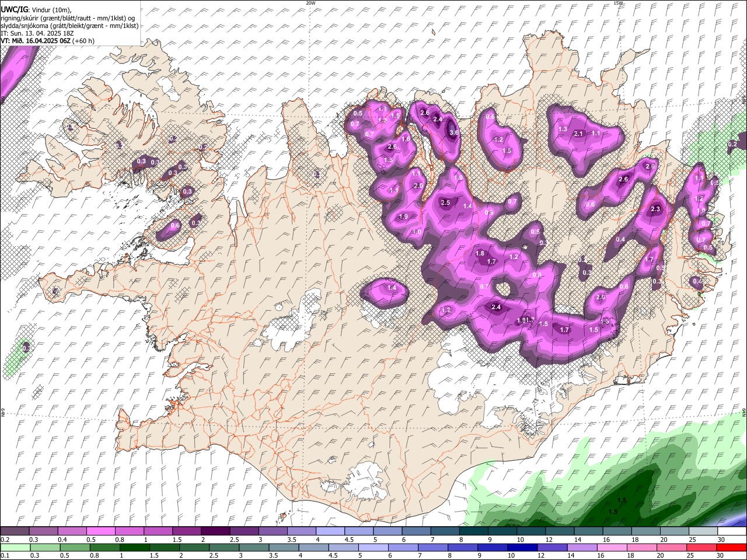Click the 'UWC/IG' title in the header box
This screenshot has width=747, height=560.
14,9
